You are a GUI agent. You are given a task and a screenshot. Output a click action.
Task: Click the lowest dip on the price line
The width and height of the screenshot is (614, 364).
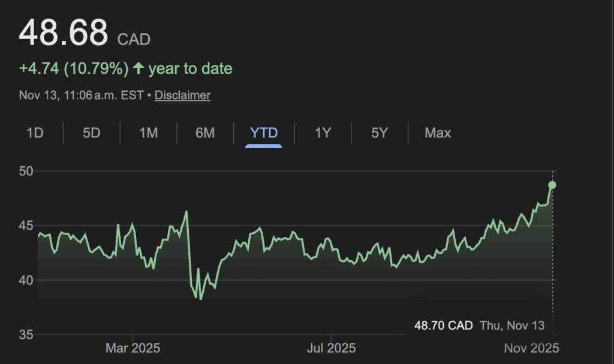pyautogui.click(x=200, y=299)
